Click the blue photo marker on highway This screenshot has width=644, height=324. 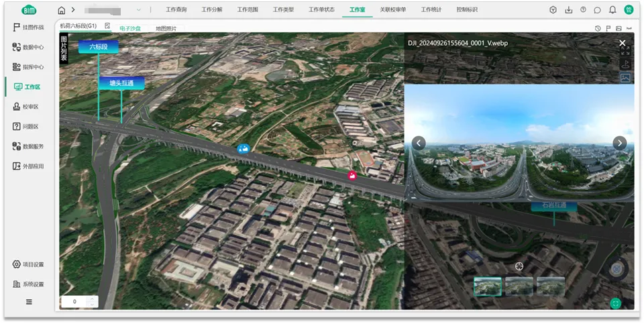tap(244, 149)
